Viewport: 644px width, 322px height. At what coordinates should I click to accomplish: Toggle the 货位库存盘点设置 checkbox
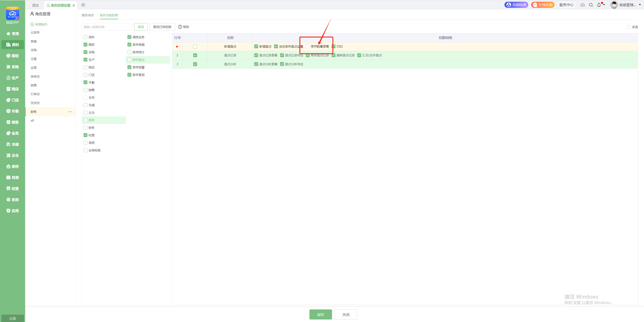point(276,46)
